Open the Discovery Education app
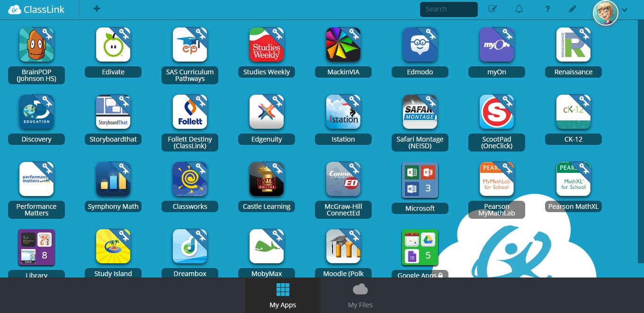The image size is (644, 313). point(36,112)
